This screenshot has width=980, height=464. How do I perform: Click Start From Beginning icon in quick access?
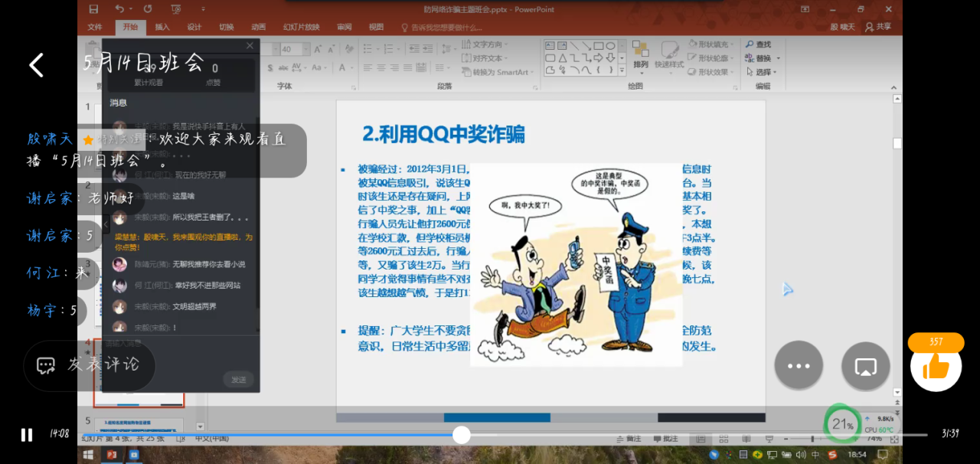click(x=176, y=9)
